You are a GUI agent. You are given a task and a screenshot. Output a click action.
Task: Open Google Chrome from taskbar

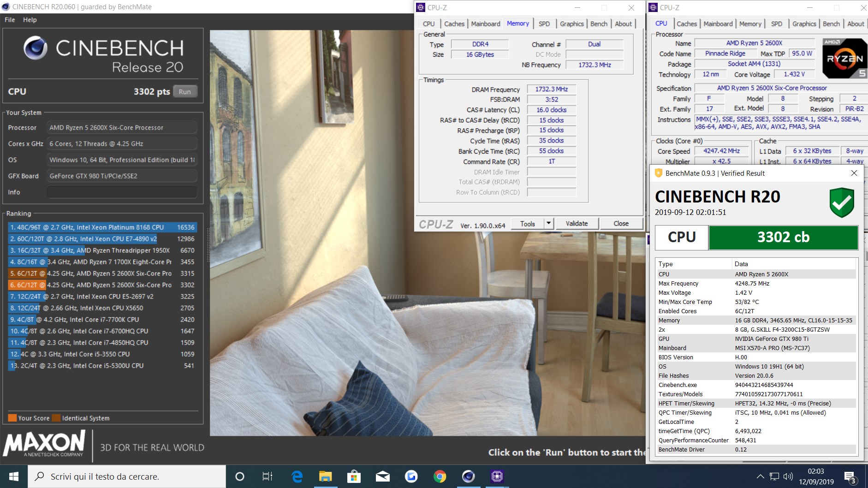point(440,476)
